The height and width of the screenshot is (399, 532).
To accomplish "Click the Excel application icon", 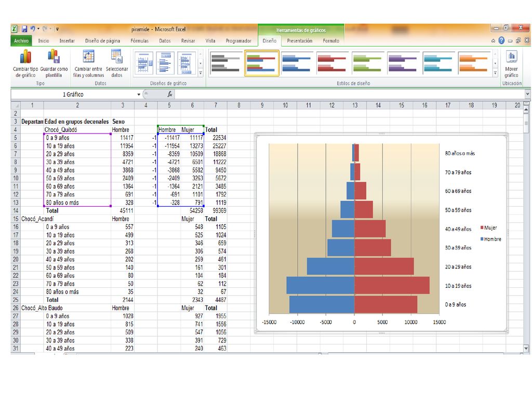I will pos(15,29).
